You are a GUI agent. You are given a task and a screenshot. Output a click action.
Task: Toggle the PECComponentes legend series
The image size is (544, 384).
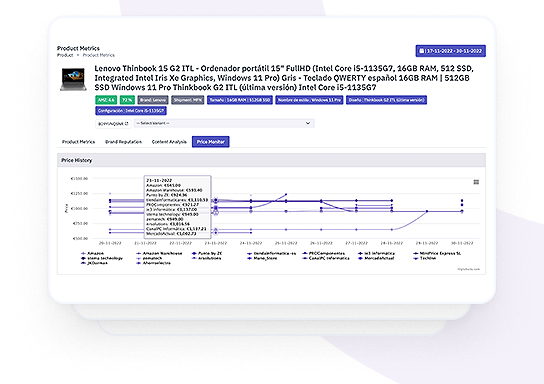coord(324,253)
